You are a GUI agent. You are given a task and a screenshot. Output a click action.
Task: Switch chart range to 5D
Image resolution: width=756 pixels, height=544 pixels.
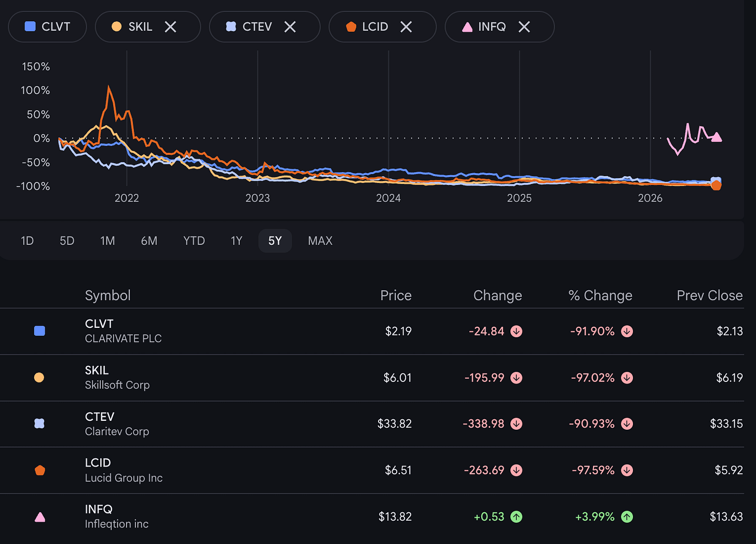pyautogui.click(x=67, y=241)
